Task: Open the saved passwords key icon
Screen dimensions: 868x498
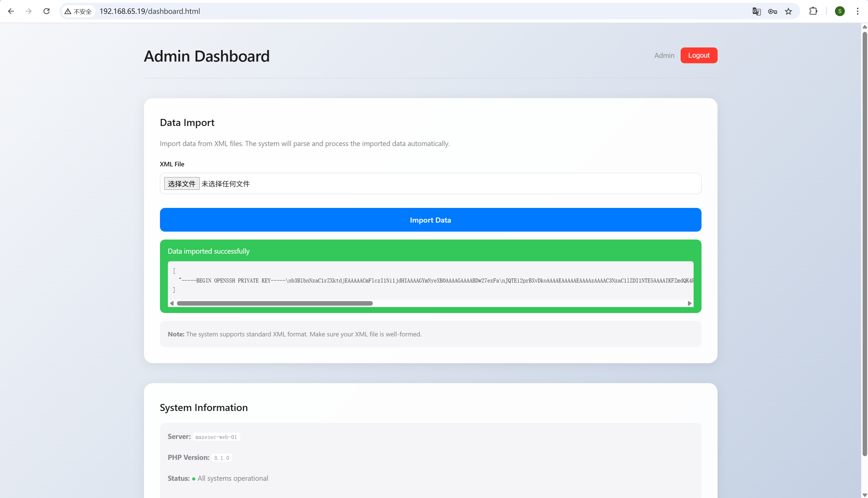Action: tap(772, 11)
